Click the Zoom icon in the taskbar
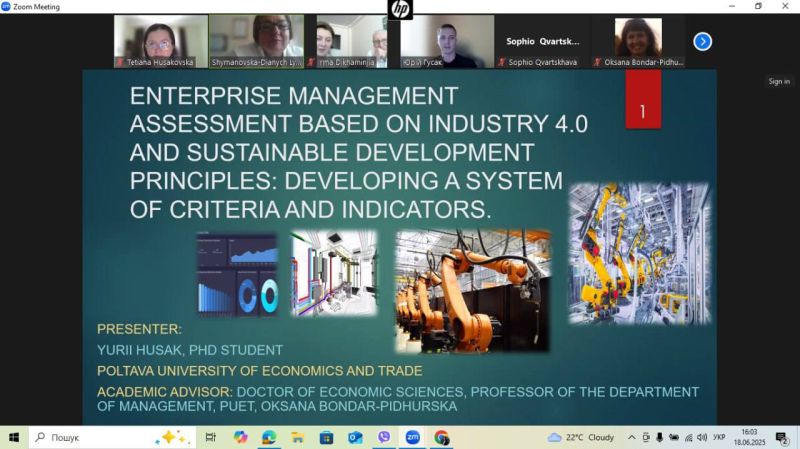This screenshot has height=449, width=800. coord(412,437)
